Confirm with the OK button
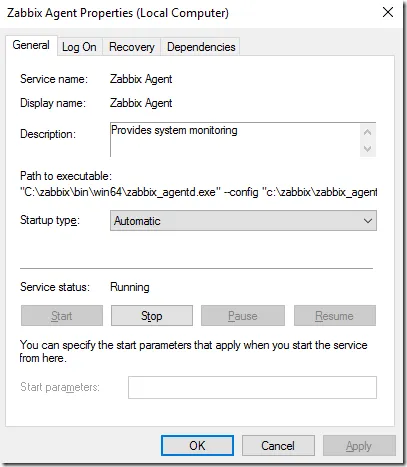The width and height of the screenshot is (407, 467). click(197, 445)
